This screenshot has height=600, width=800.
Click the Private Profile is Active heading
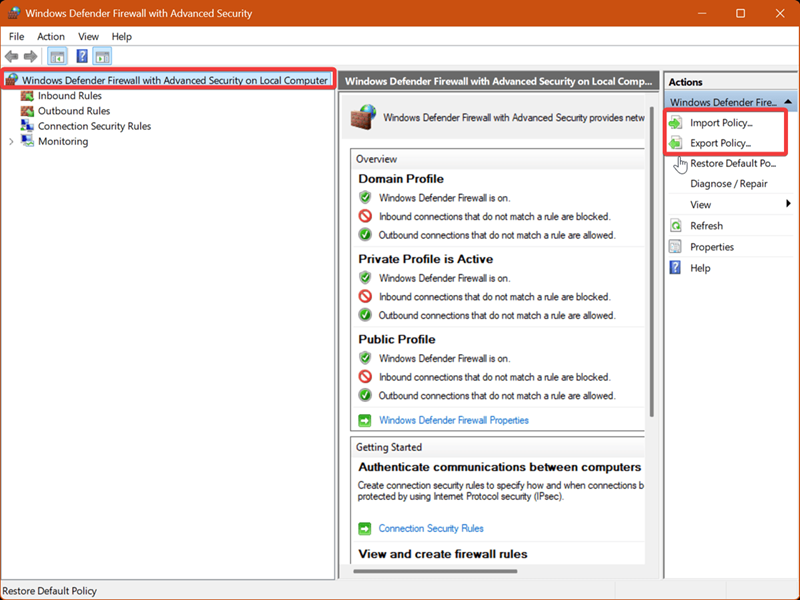[x=426, y=259]
